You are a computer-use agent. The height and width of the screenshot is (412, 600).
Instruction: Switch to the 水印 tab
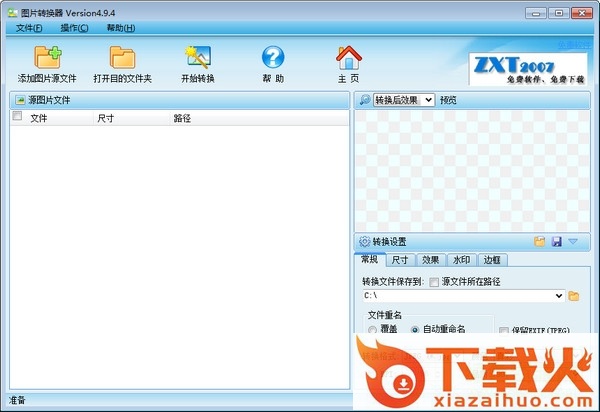[x=461, y=260]
